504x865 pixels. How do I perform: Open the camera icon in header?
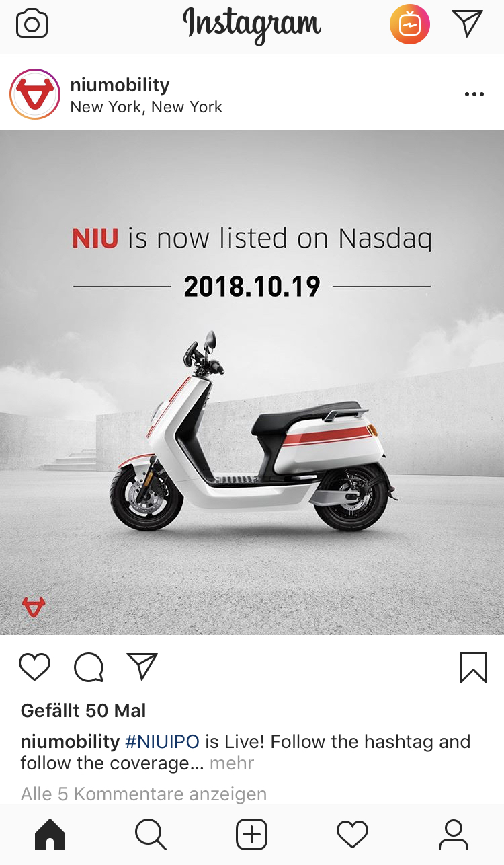coord(32,25)
